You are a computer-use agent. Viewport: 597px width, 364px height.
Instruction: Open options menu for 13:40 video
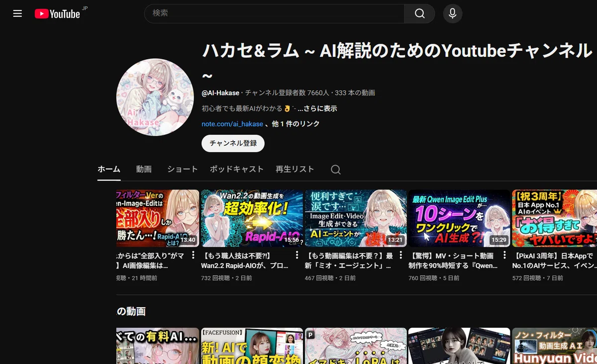(193, 255)
